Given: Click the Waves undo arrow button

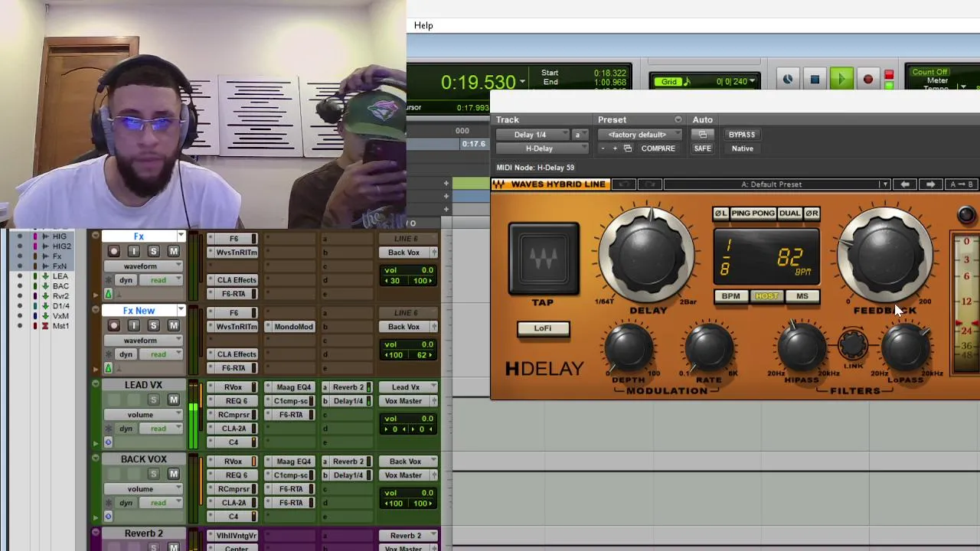Looking at the screenshot, I should [624, 184].
